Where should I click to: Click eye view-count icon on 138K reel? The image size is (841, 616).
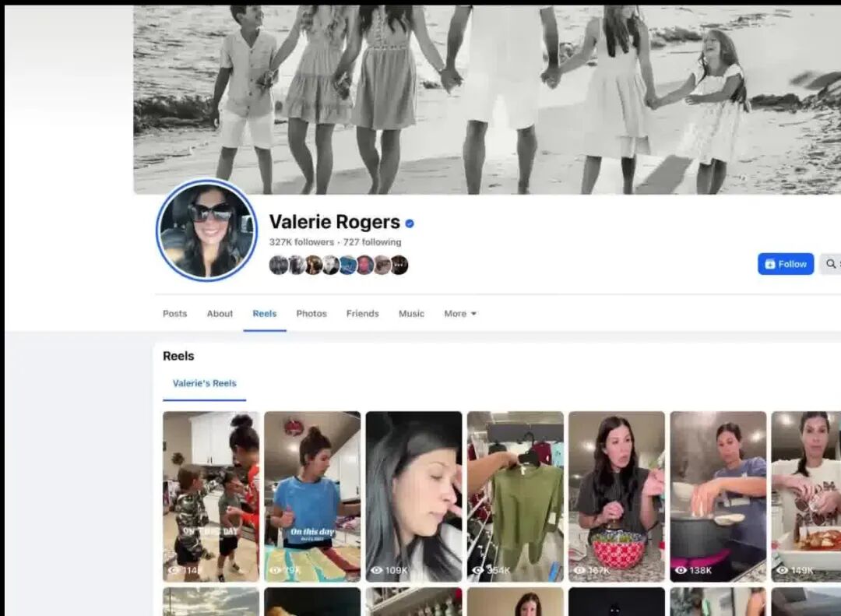681,570
